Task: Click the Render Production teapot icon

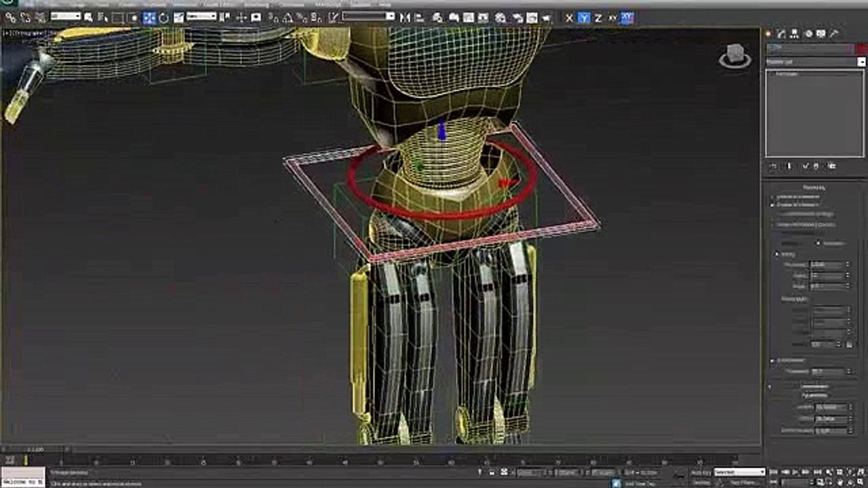Action: click(x=547, y=18)
